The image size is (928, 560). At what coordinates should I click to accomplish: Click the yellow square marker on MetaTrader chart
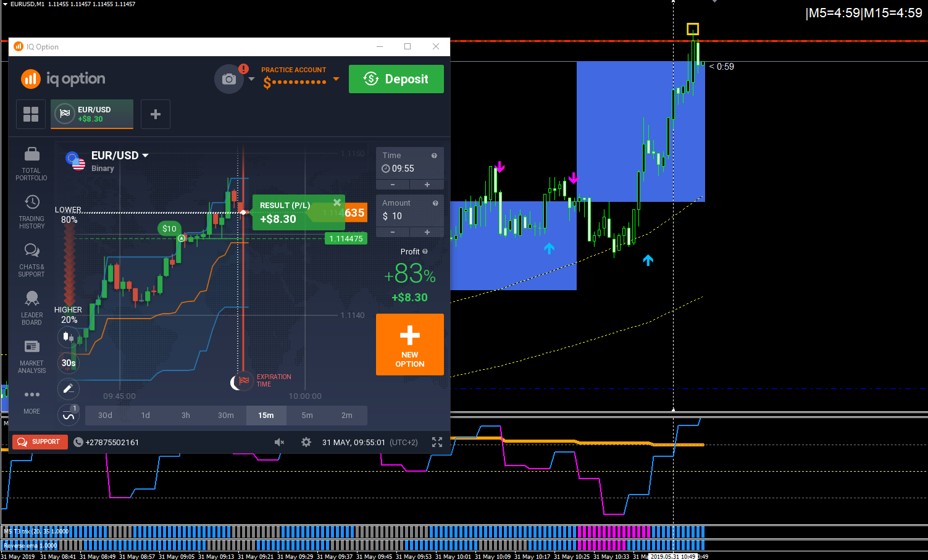[693, 29]
